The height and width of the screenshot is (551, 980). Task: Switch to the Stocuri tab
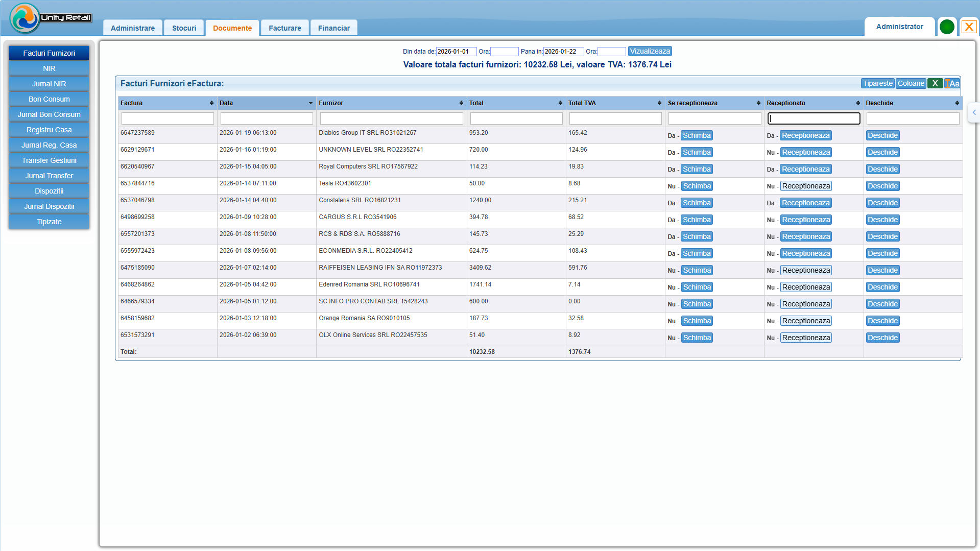coord(184,28)
